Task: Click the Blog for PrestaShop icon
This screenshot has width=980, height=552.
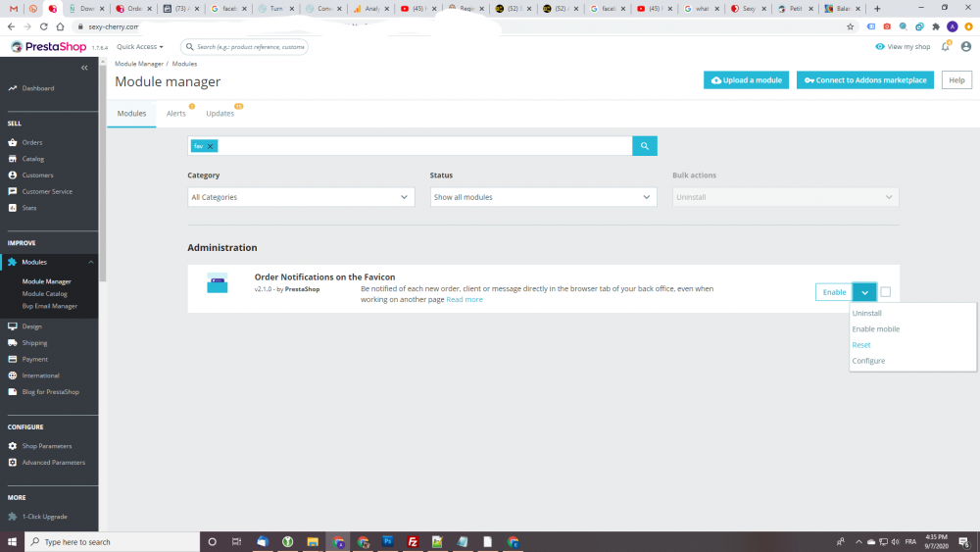Action: pos(13,391)
